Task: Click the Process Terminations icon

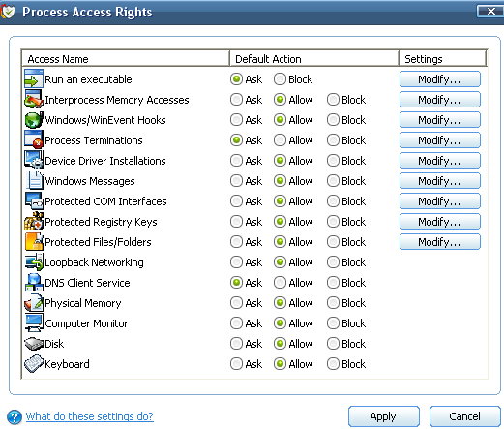Action: pos(34,139)
